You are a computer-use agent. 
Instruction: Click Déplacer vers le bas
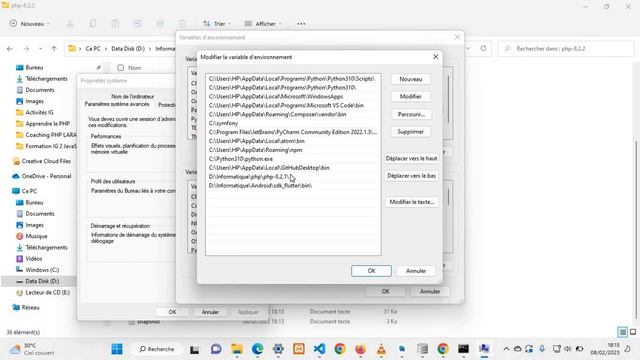(411, 176)
